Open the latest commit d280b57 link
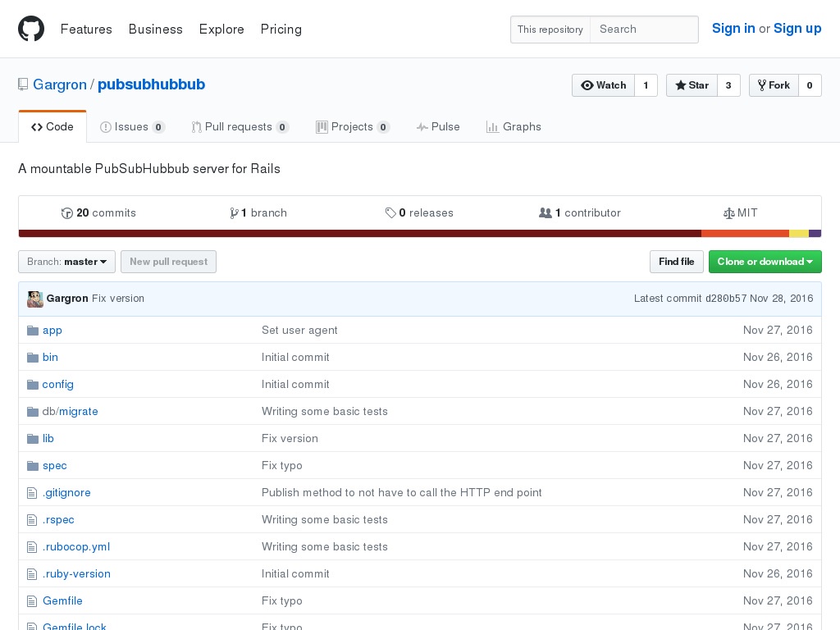Image resolution: width=840 pixels, height=630 pixels. [726, 299]
